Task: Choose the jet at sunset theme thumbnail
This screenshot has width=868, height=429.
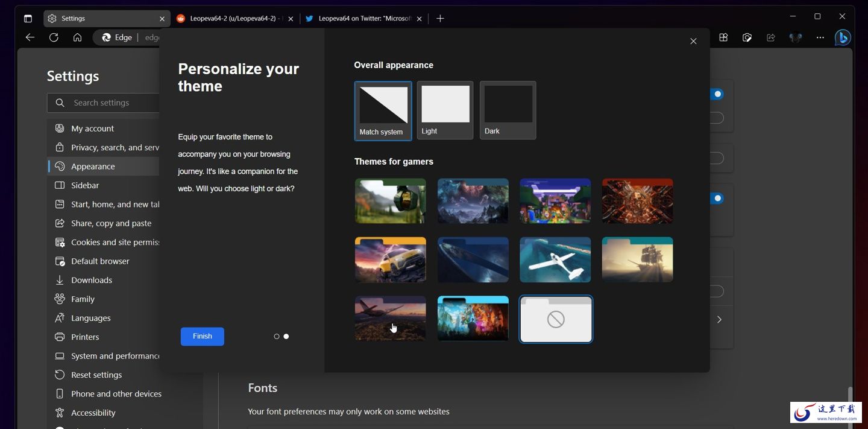Action: [x=391, y=319]
